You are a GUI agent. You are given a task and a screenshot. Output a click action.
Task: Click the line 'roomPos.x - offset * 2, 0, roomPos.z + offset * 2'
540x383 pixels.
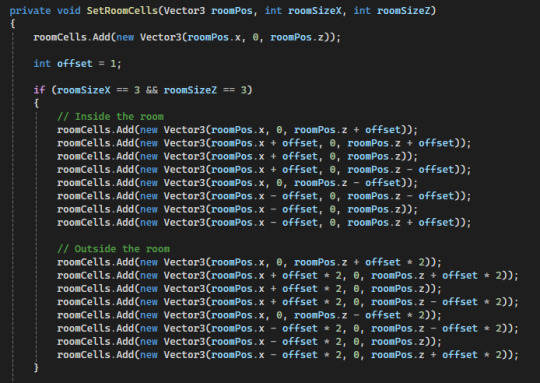pyautogui.click(x=288, y=355)
